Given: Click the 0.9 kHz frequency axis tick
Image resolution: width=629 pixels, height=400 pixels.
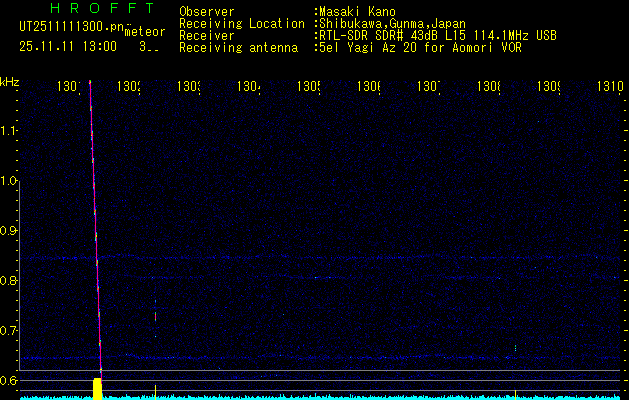Looking at the screenshot, I should (x=9, y=231).
